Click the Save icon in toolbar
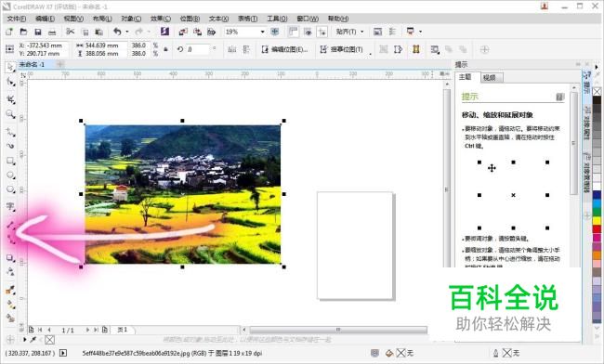The width and height of the screenshot is (604, 364). pyautogui.click(x=38, y=32)
